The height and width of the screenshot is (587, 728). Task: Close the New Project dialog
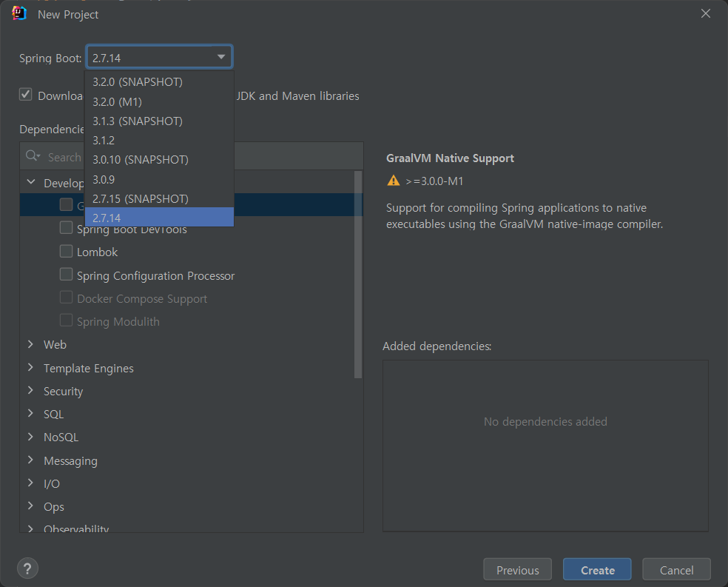705,14
